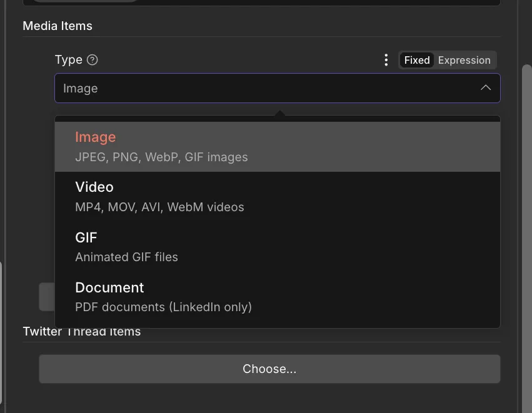Open the three-dot options menu for Type
Viewport: 532px width, 413px height.
point(386,60)
